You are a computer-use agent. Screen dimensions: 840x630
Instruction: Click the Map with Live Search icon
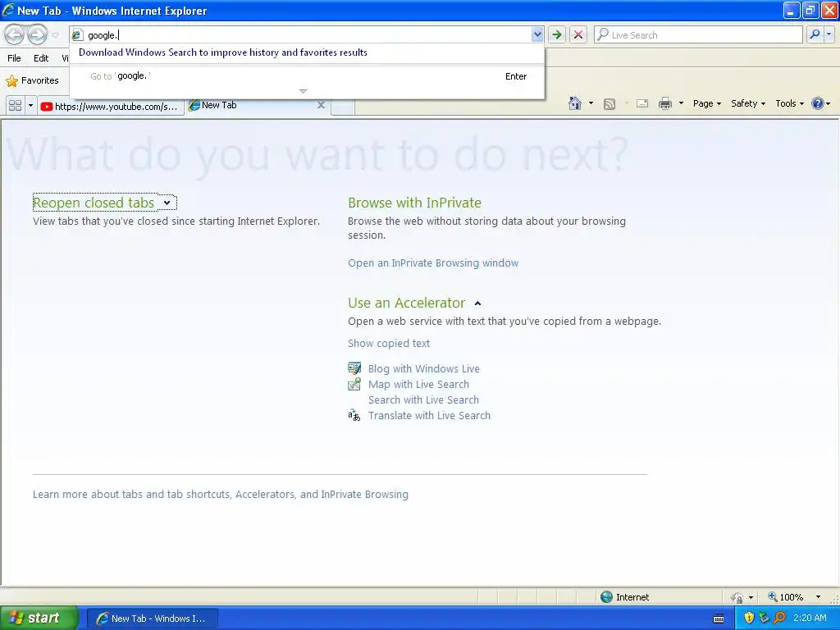pyautogui.click(x=354, y=384)
